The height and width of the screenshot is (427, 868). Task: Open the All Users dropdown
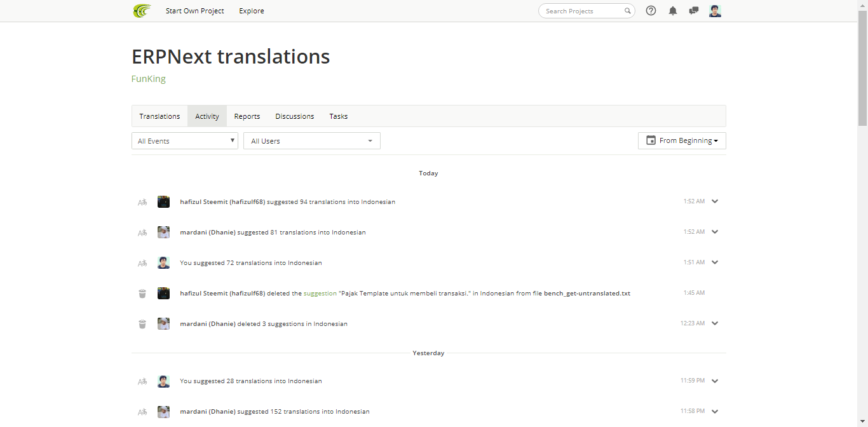point(312,141)
